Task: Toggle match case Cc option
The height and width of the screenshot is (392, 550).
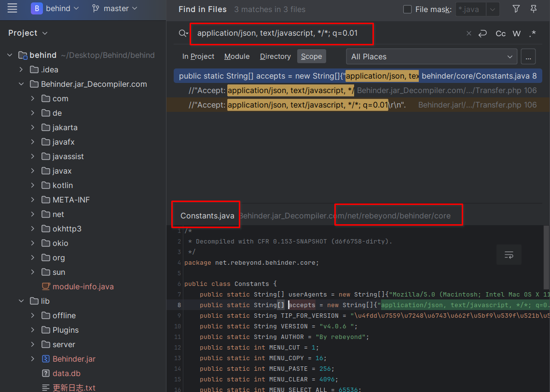Action: [x=500, y=34]
